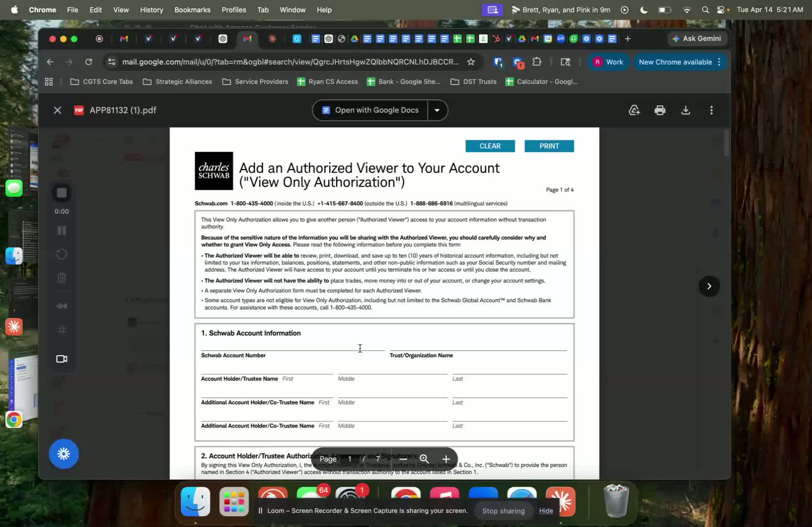Open the Work profile button
The image size is (812, 527).
pyautogui.click(x=607, y=62)
